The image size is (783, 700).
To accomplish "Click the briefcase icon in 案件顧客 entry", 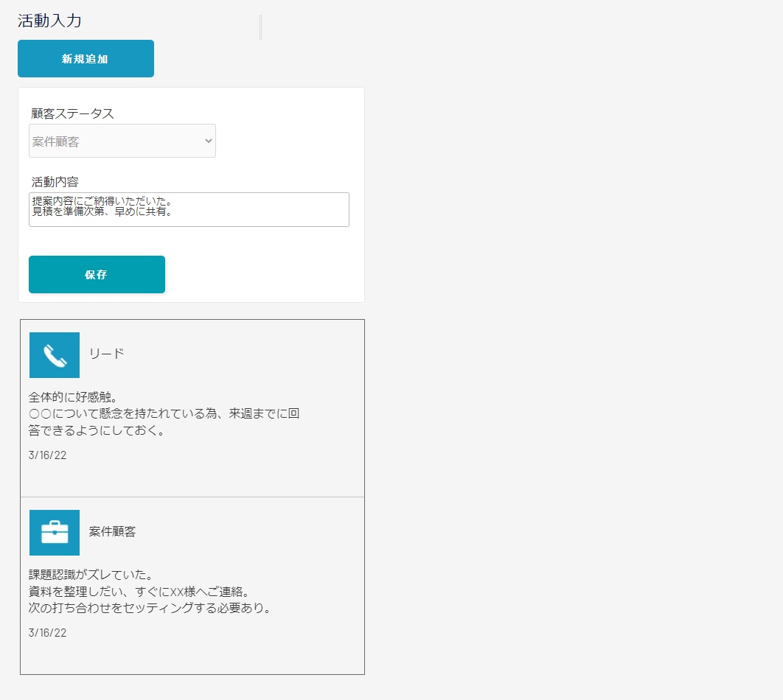I will [55, 532].
